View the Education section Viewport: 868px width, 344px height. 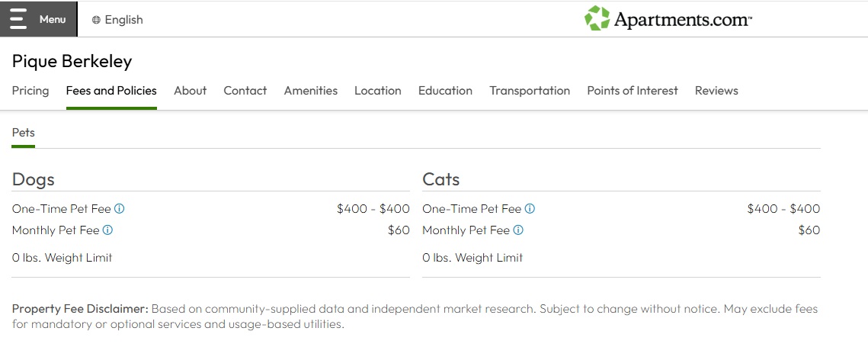(x=445, y=91)
